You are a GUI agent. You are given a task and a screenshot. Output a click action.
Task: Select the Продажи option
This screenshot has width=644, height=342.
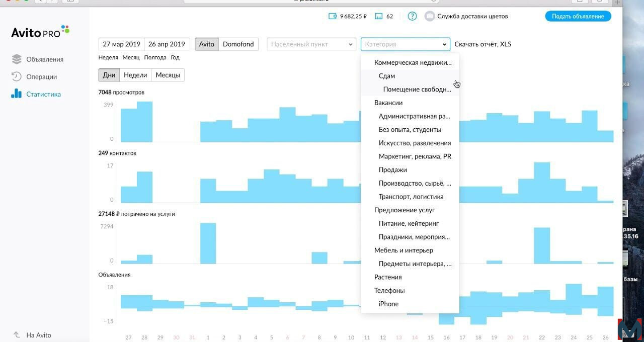tap(410, 170)
